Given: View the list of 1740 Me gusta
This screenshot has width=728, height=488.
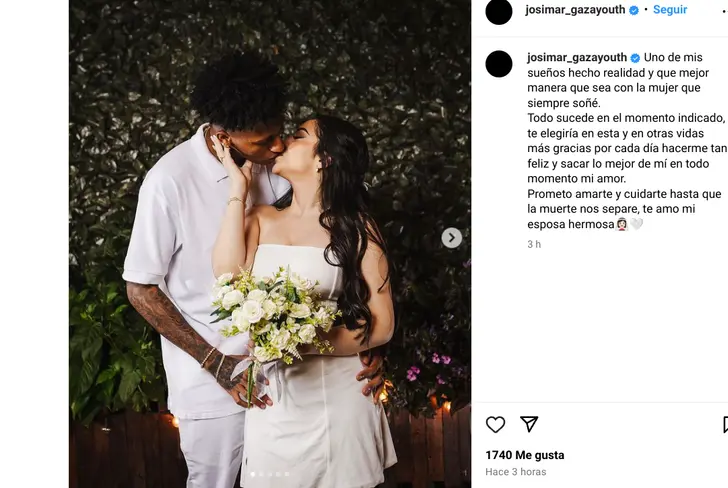Looking at the screenshot, I should click(525, 455).
